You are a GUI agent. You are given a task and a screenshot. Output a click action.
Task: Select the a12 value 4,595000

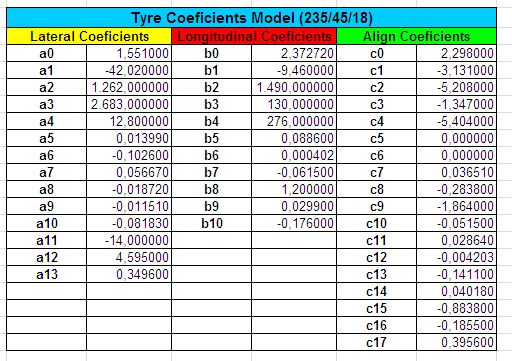click(129, 257)
